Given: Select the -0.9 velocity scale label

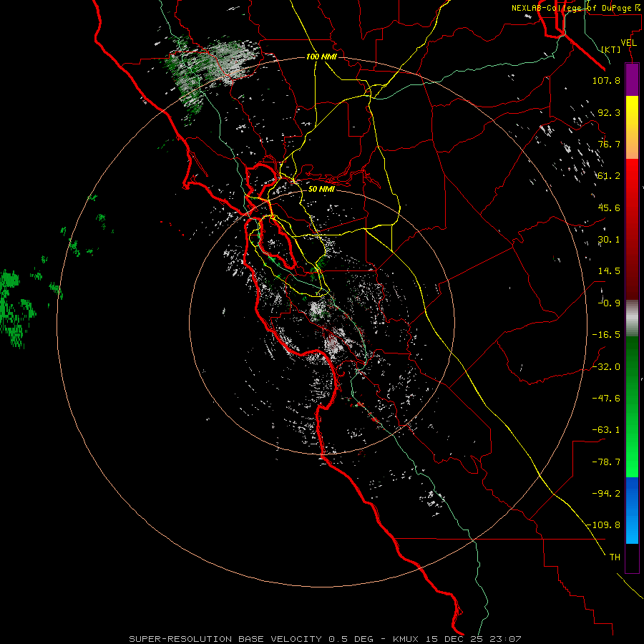Looking at the screenshot, I should click(609, 303).
